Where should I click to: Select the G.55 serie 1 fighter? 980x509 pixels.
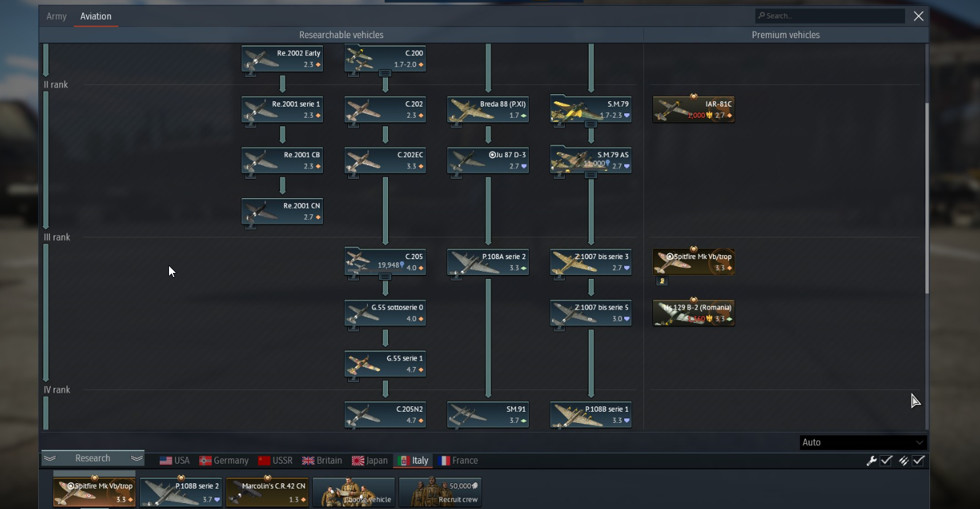point(385,364)
